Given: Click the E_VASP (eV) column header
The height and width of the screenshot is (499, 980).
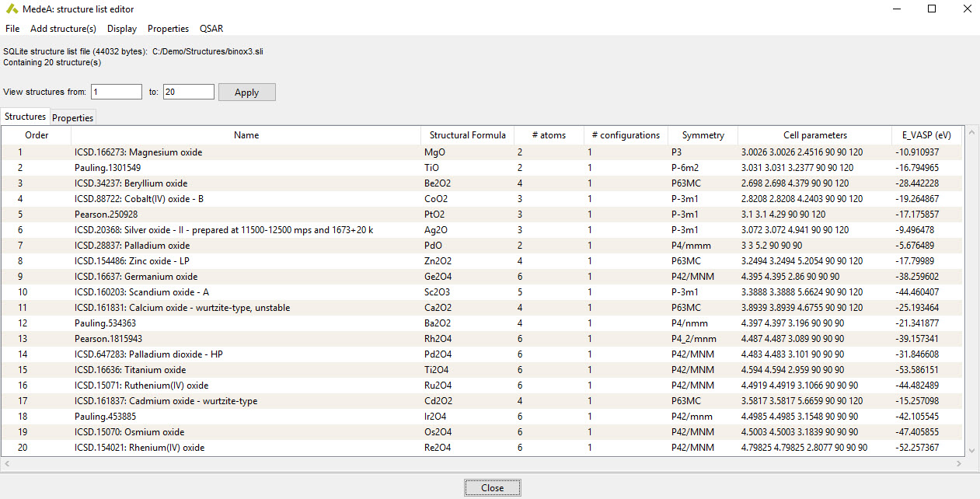Looking at the screenshot, I should click(x=926, y=135).
